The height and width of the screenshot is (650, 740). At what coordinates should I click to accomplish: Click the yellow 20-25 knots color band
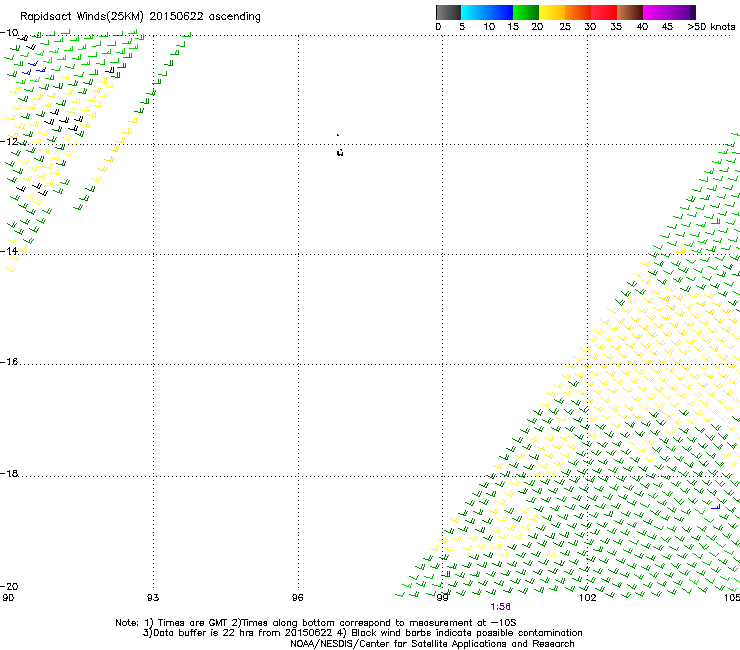coord(552,12)
